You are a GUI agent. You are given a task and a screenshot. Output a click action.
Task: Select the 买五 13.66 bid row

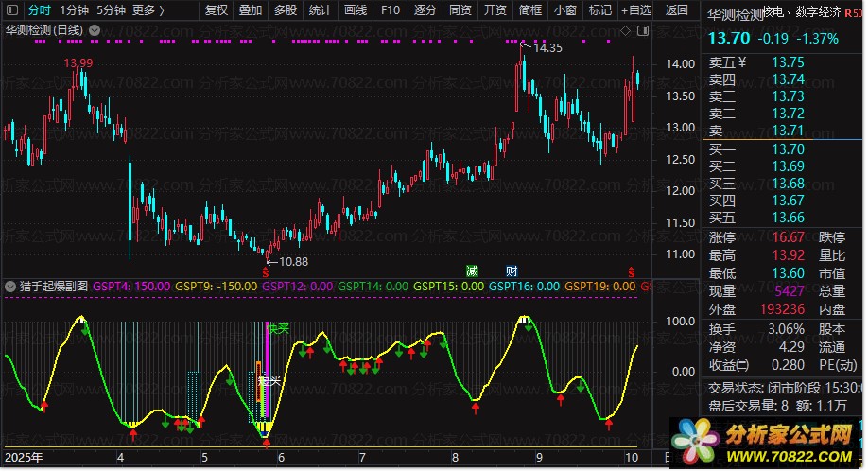point(782,218)
